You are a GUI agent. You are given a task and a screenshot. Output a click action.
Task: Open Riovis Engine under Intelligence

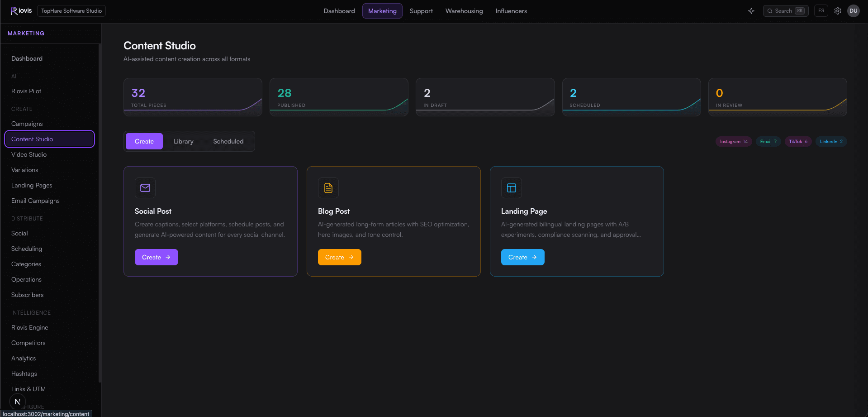[49, 327]
